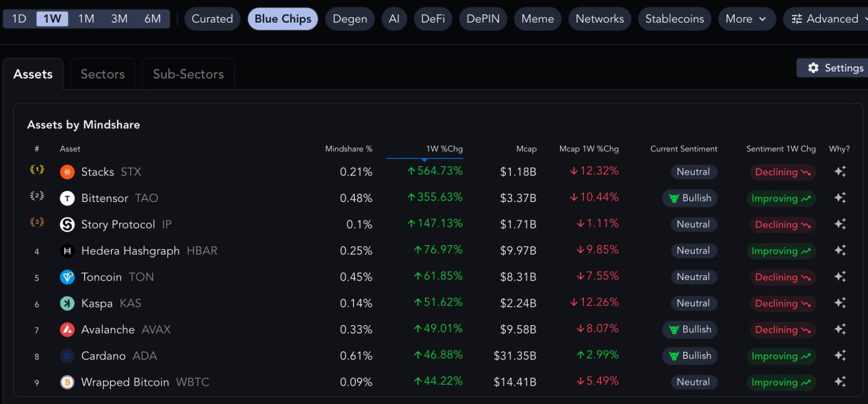The height and width of the screenshot is (404, 868).
Task: Switch to the Sectors tab
Action: point(103,74)
